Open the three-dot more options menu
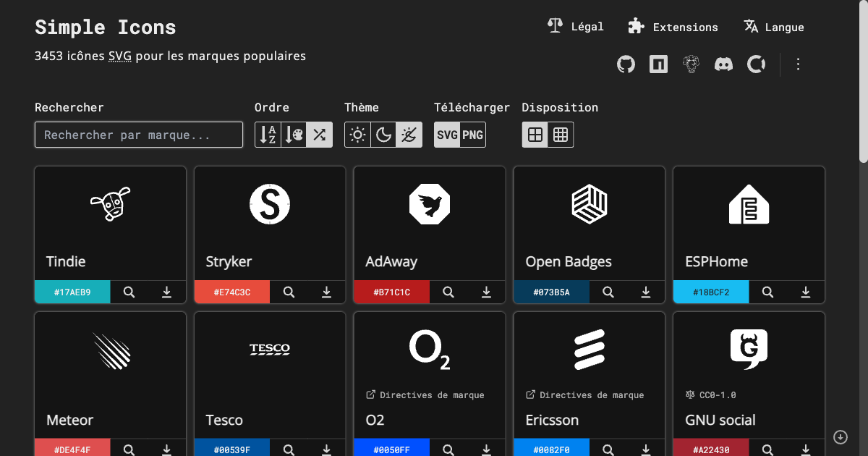The image size is (868, 456). [x=799, y=64]
